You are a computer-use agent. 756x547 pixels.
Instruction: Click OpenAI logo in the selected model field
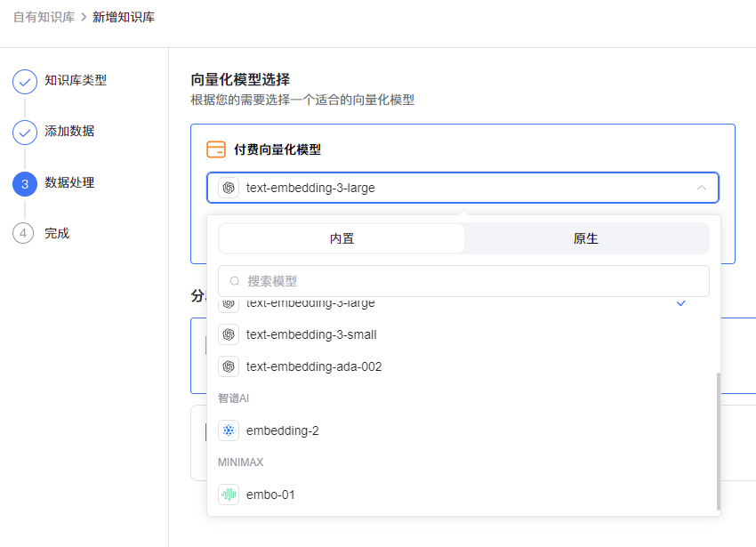click(229, 188)
